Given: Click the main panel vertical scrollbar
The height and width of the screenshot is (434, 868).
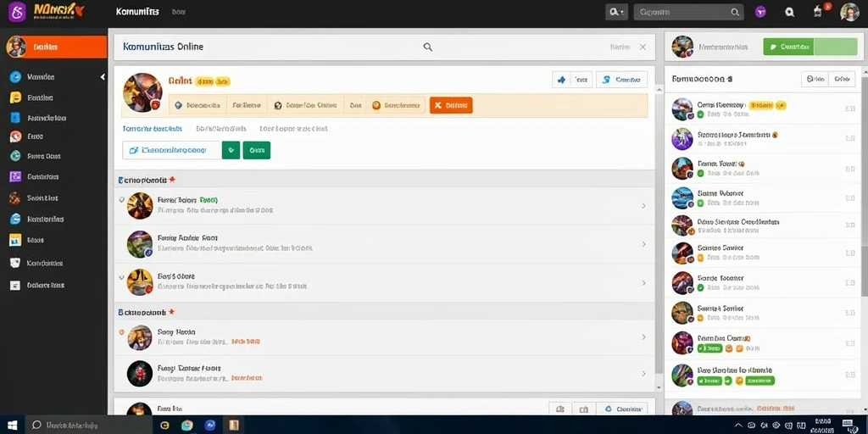Looking at the screenshot, I should tap(659, 232).
